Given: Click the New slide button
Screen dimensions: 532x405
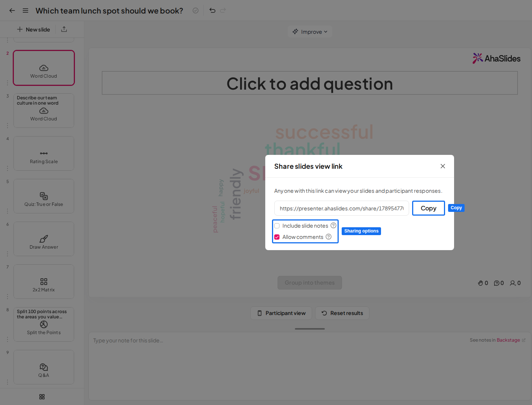Looking at the screenshot, I should click(33, 29).
